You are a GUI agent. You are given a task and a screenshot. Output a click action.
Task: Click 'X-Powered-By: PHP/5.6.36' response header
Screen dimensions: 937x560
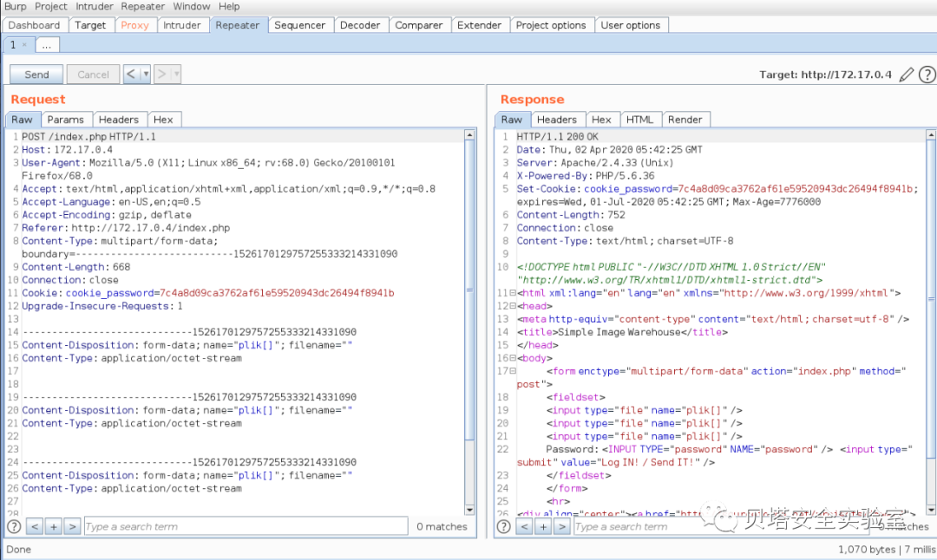click(586, 176)
